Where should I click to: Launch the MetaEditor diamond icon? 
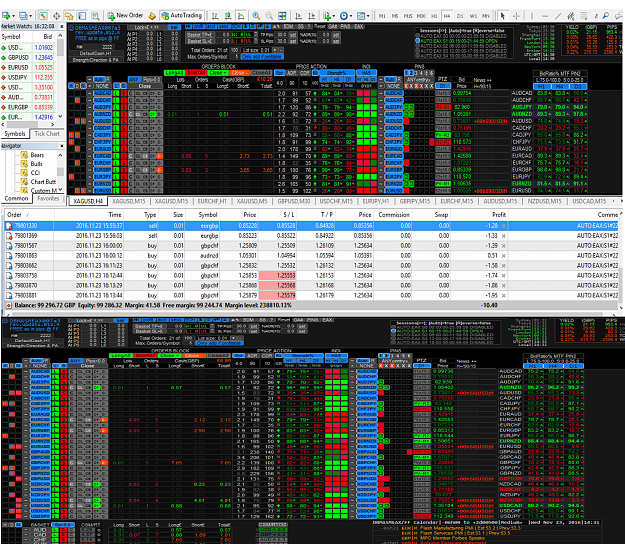tap(152, 16)
